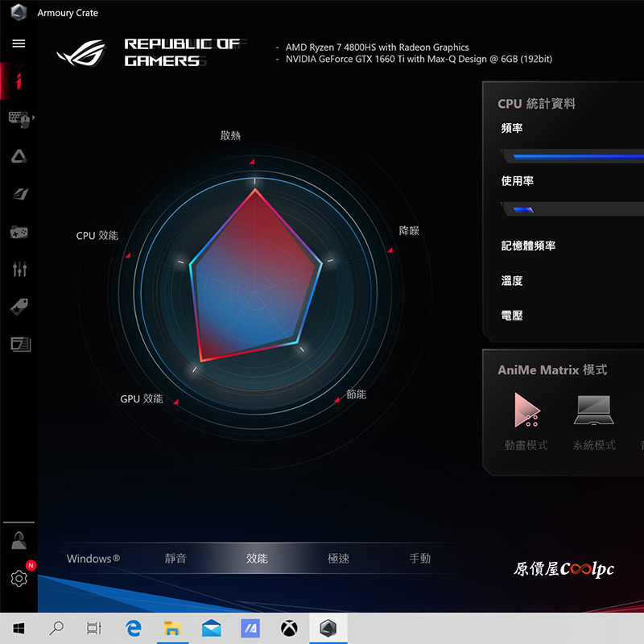Click the AMD Ryzen 7 4800HS text
This screenshot has height=644, width=644.
[377, 47]
